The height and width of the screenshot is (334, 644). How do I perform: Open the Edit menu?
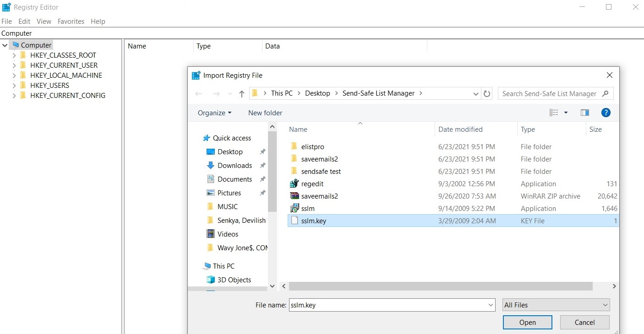coord(24,21)
